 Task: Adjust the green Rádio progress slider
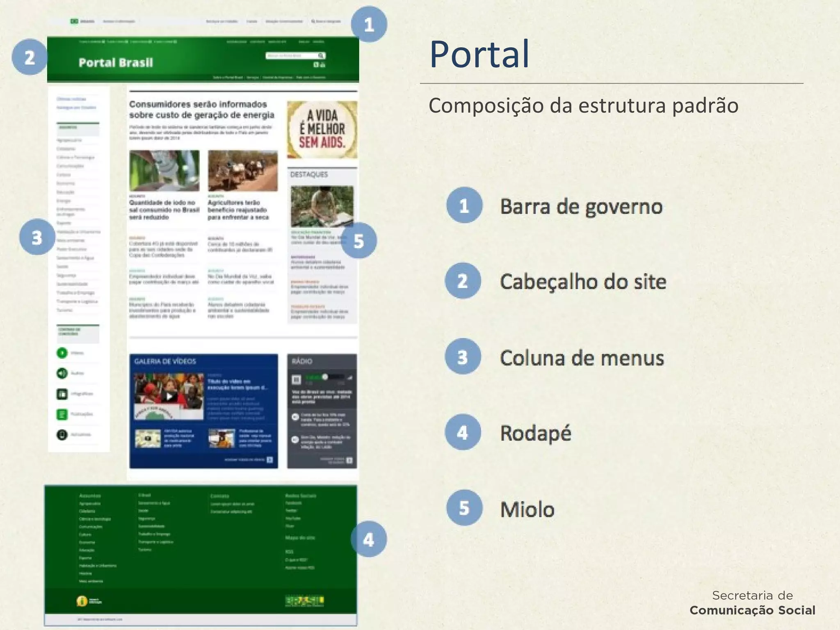point(324,377)
